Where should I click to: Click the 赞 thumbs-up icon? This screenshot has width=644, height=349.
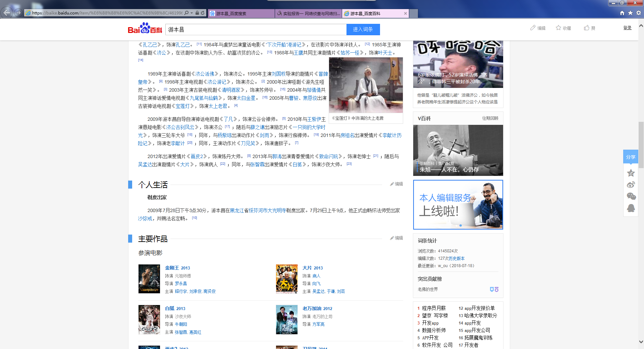pos(587,28)
